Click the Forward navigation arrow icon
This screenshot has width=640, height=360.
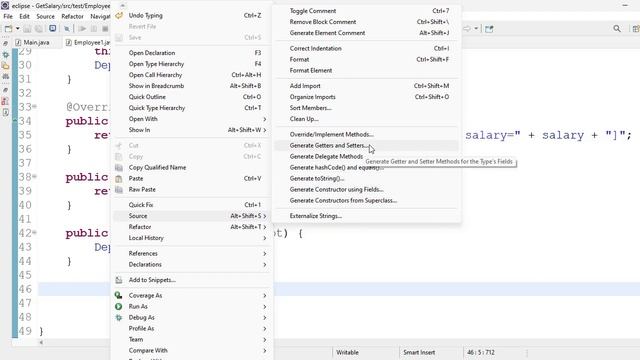coord(467,29)
